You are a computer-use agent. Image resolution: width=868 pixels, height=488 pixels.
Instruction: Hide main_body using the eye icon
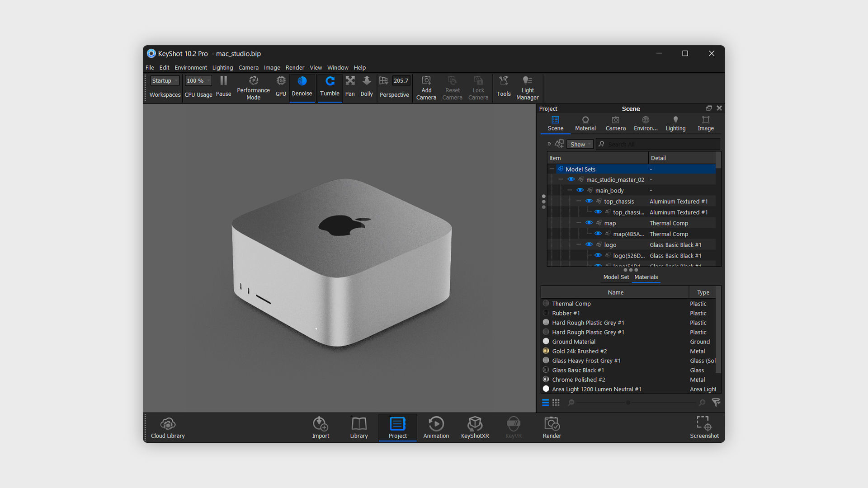[580, 191]
